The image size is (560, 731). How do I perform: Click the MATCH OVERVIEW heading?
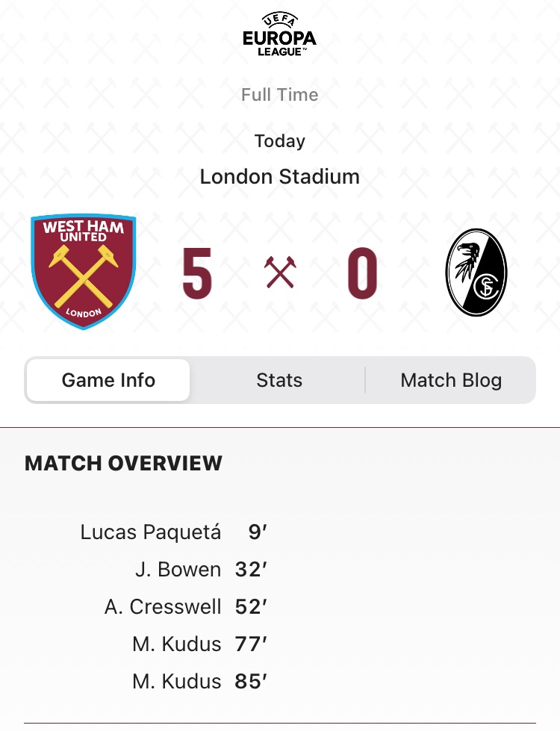point(124,463)
